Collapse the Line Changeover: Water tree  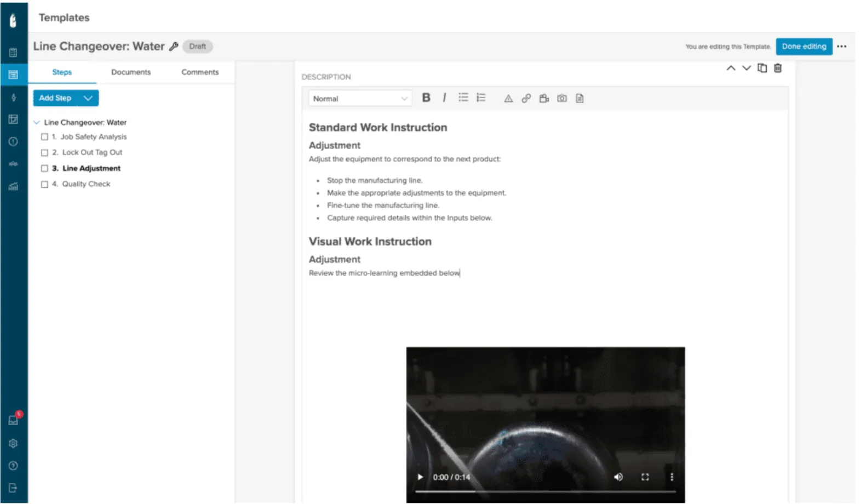(37, 122)
